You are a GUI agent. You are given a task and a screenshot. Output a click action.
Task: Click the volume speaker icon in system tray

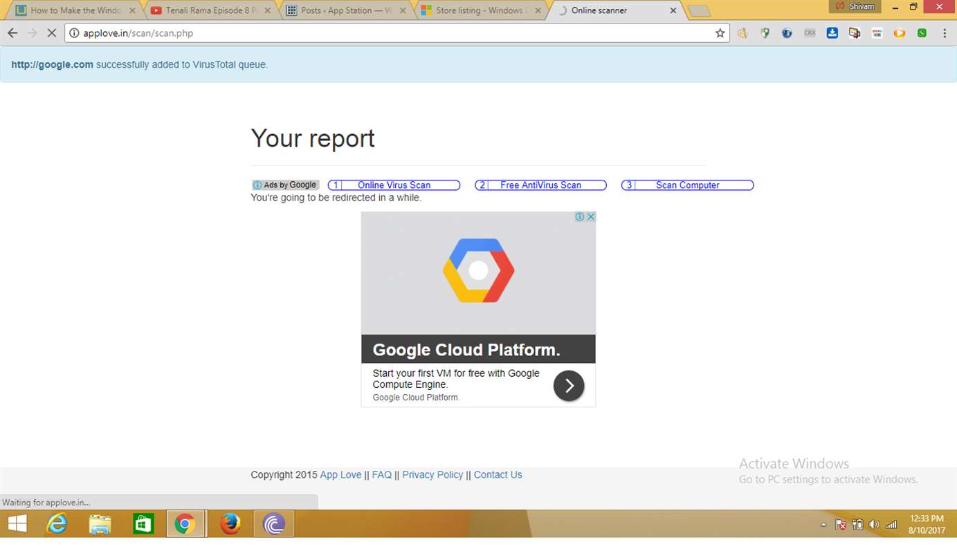(874, 525)
